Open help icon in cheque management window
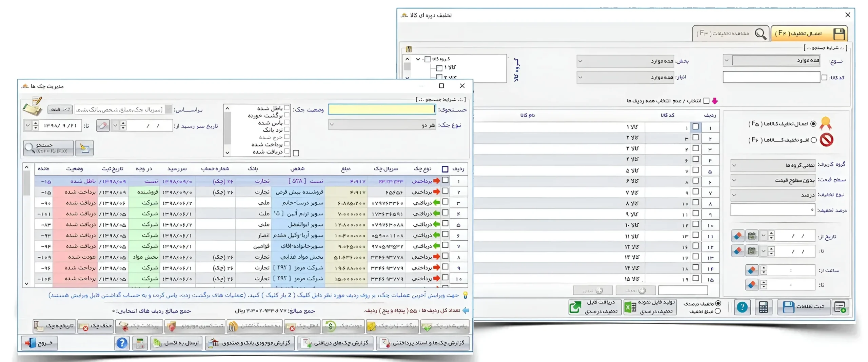Screen dimensions: 868x362 click(121, 343)
